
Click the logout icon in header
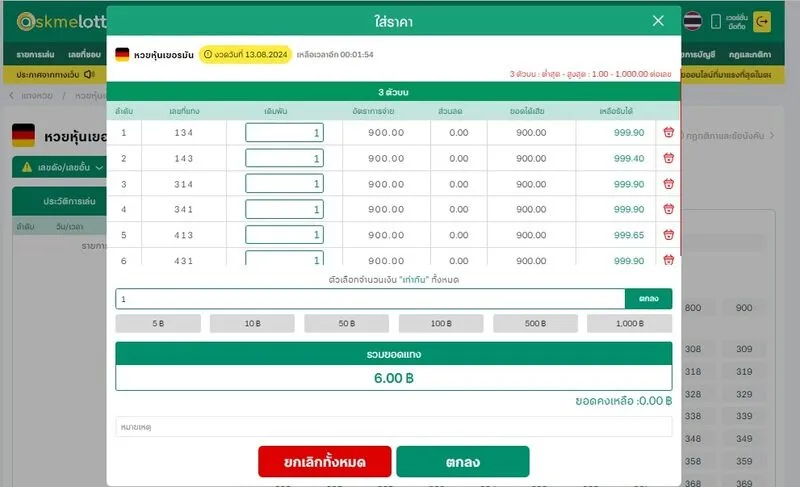pos(762,21)
